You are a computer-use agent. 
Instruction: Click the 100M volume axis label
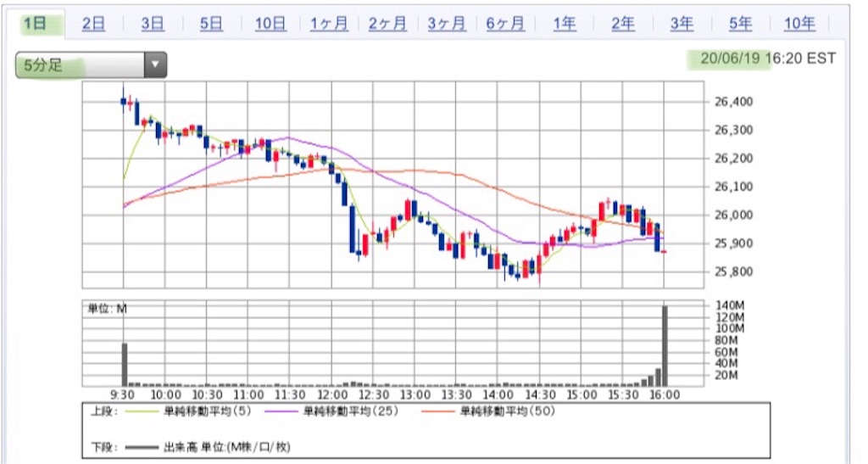pyautogui.click(x=730, y=329)
